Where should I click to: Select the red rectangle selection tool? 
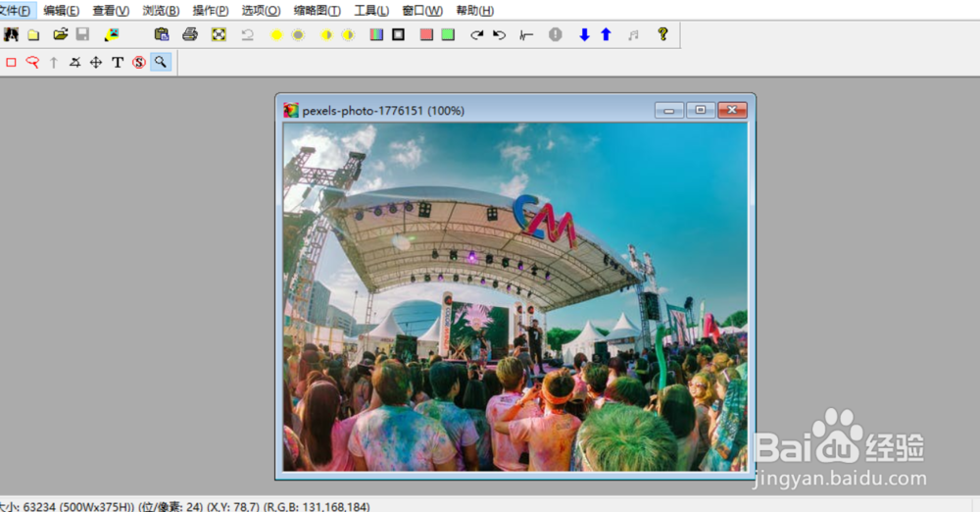[11, 62]
